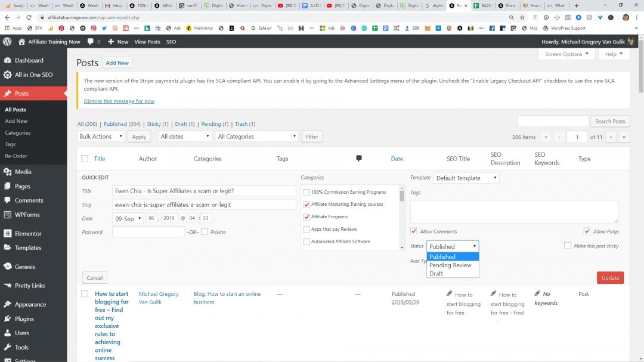The image size is (644, 362).
Task: Cancel the quick edit
Action: 94,278
